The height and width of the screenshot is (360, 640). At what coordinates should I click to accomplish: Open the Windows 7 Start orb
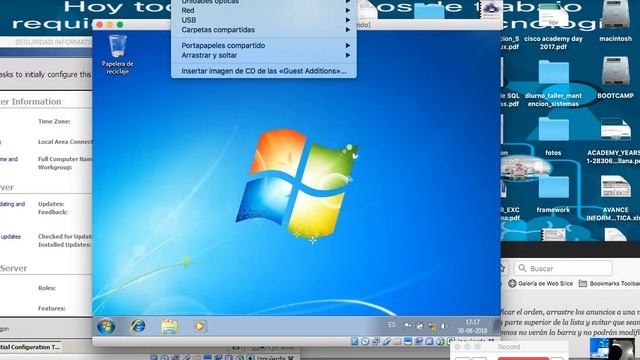pos(106,327)
